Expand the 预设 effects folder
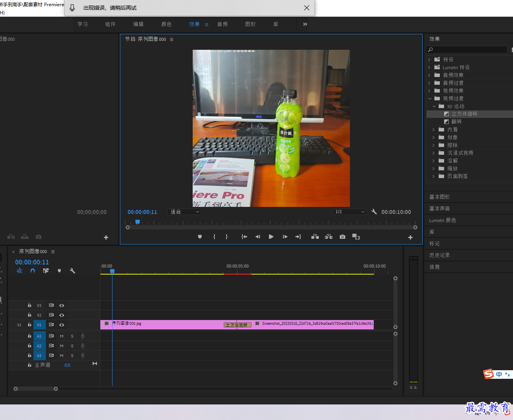Screen dimensions: 513x420 click(x=429, y=59)
